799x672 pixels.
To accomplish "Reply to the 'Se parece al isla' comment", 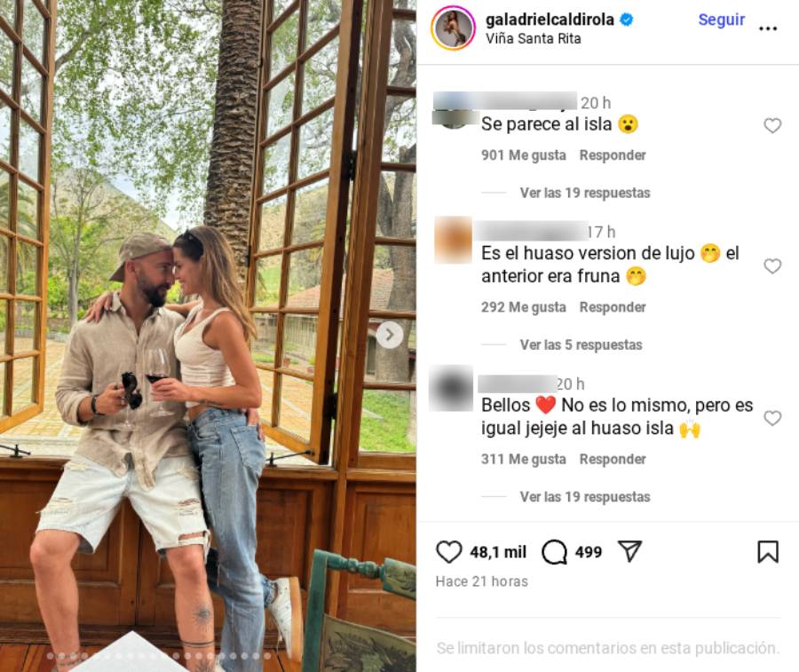I will [613, 154].
